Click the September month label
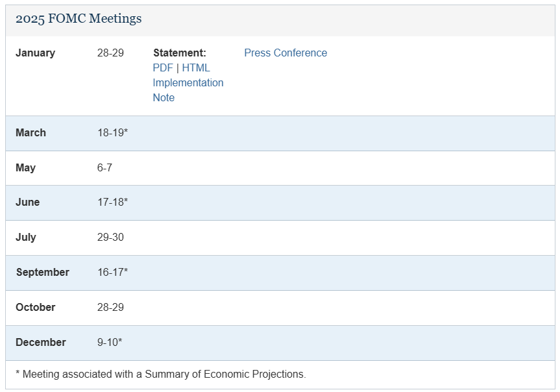Screen dimensions: 560x392 tap(42, 272)
